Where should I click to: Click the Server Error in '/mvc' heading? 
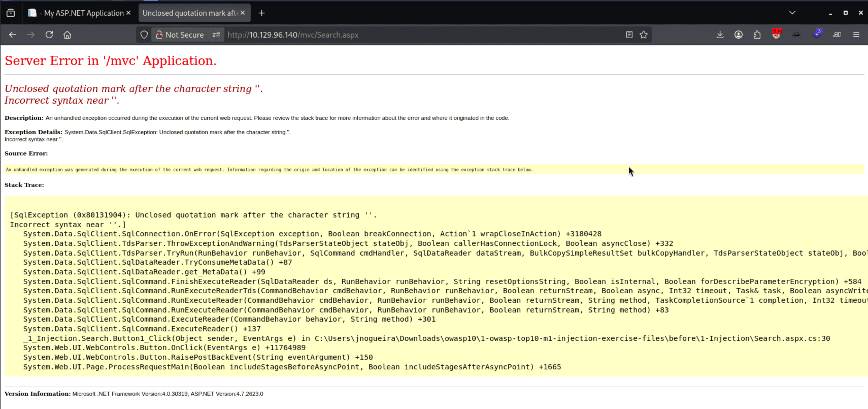[x=110, y=61]
